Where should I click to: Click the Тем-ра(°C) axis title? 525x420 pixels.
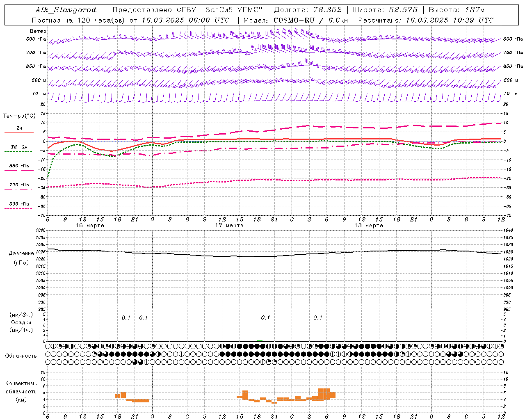(x=19, y=116)
